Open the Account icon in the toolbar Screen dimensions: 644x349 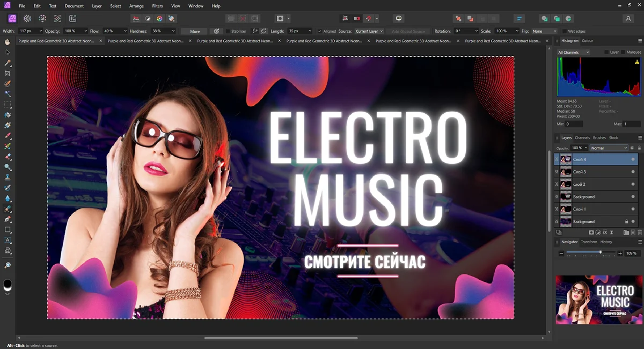tap(628, 19)
